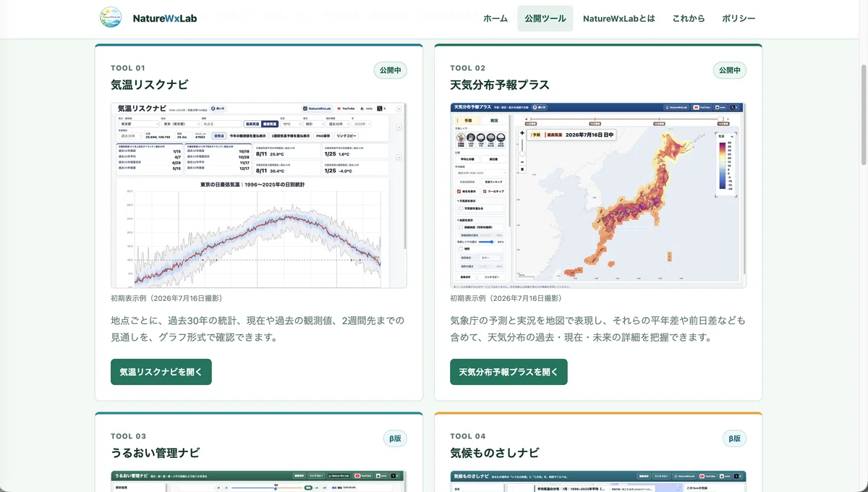Click the うるおい管理ナビ card title

pos(156,453)
